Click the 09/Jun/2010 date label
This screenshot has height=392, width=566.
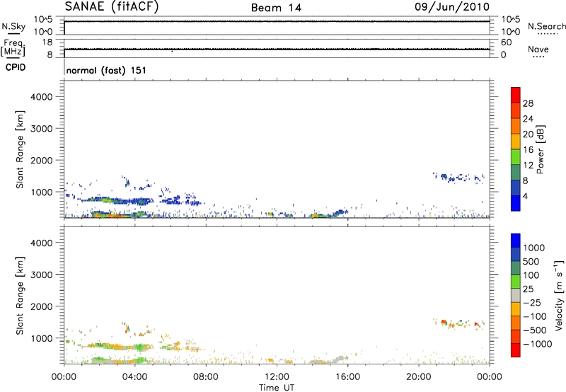pyautogui.click(x=452, y=7)
